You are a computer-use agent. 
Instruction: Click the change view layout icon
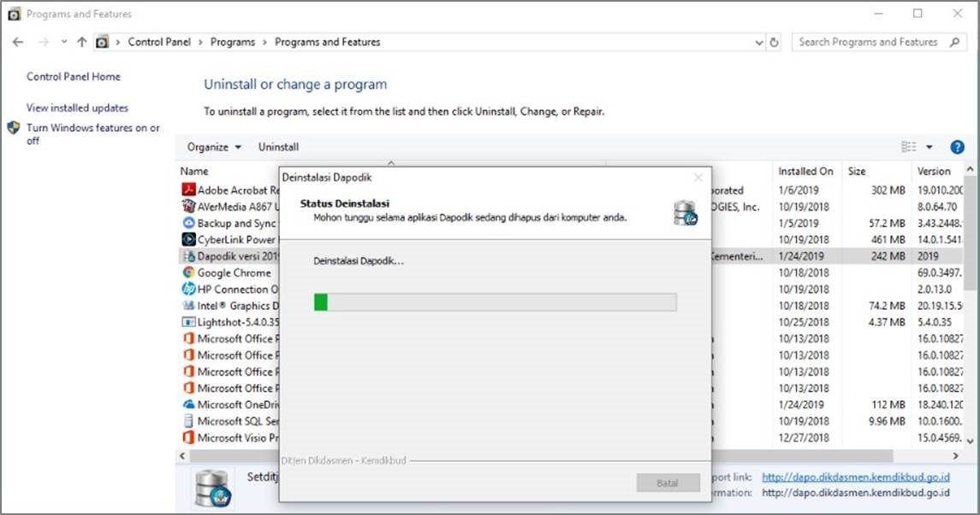point(908,147)
